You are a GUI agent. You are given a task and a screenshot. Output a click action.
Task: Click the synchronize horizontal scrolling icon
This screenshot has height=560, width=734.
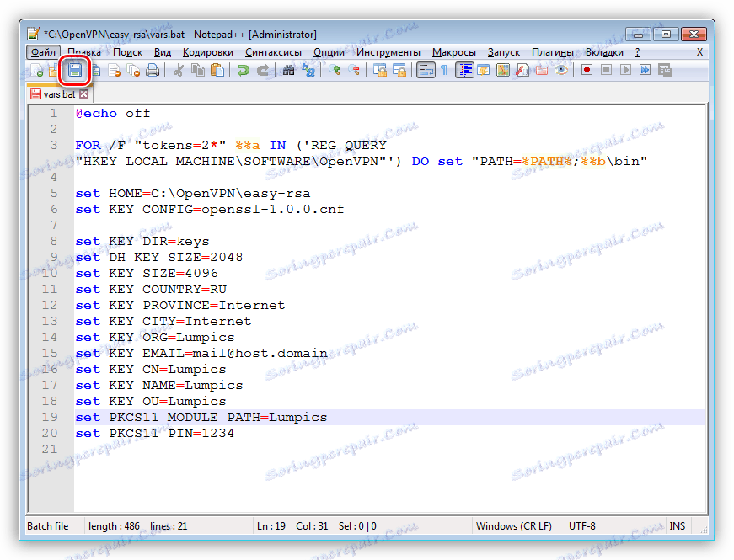pos(399,70)
